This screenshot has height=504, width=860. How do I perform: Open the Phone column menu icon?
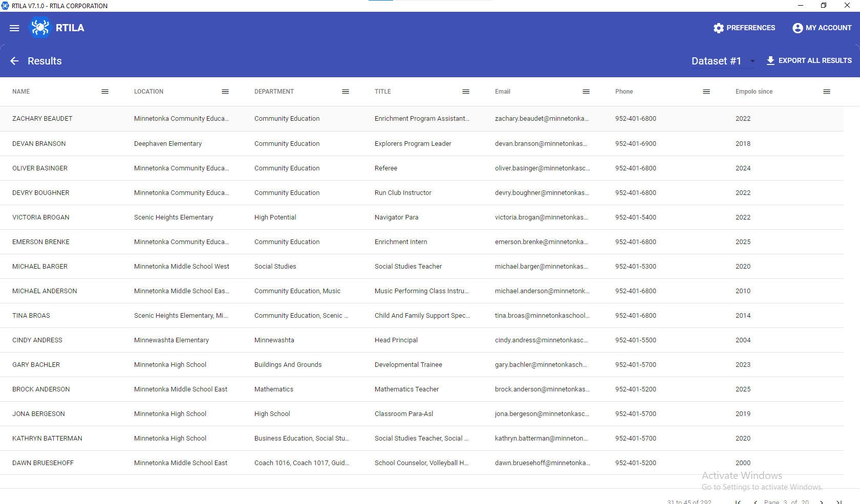coord(706,92)
